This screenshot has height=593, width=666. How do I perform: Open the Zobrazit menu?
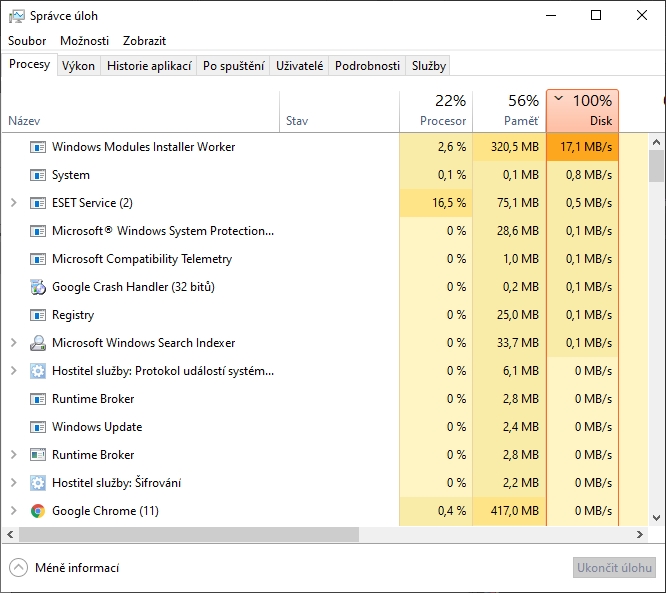point(144,41)
